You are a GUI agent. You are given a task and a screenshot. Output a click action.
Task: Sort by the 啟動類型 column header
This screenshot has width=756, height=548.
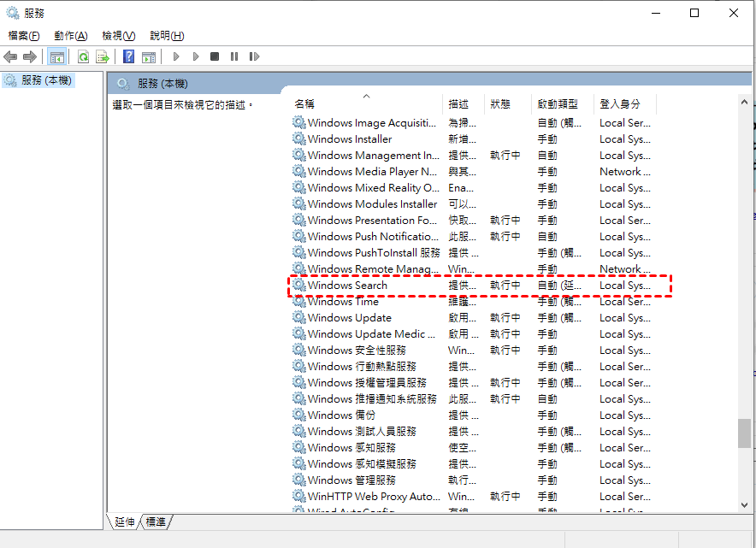pos(563,103)
